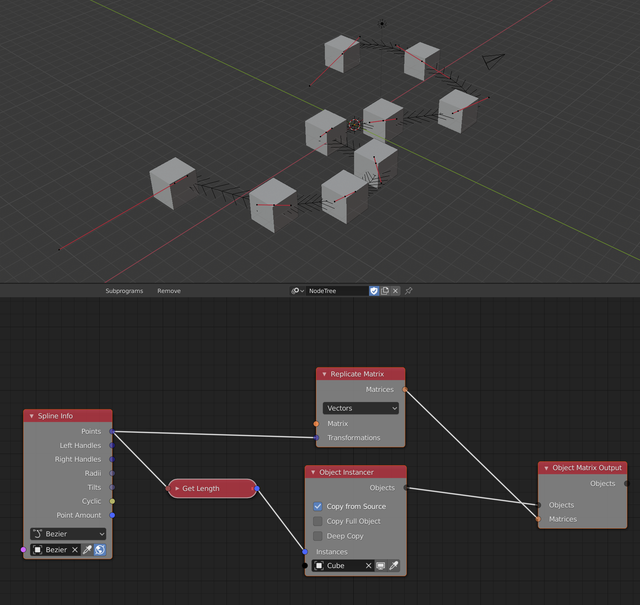Image resolution: width=640 pixels, height=605 pixels.
Task: Click the Matrix input socket of Replicate Matrix
Action: (x=316, y=424)
